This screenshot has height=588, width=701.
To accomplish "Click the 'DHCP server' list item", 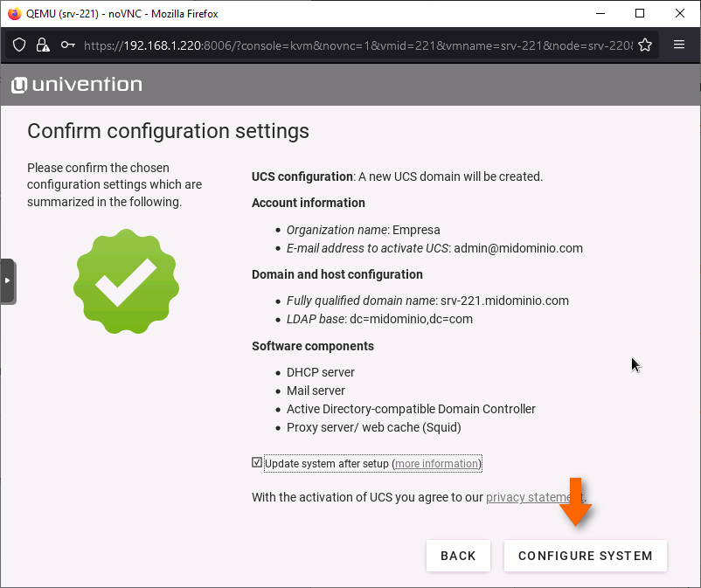I will pyautogui.click(x=321, y=373).
